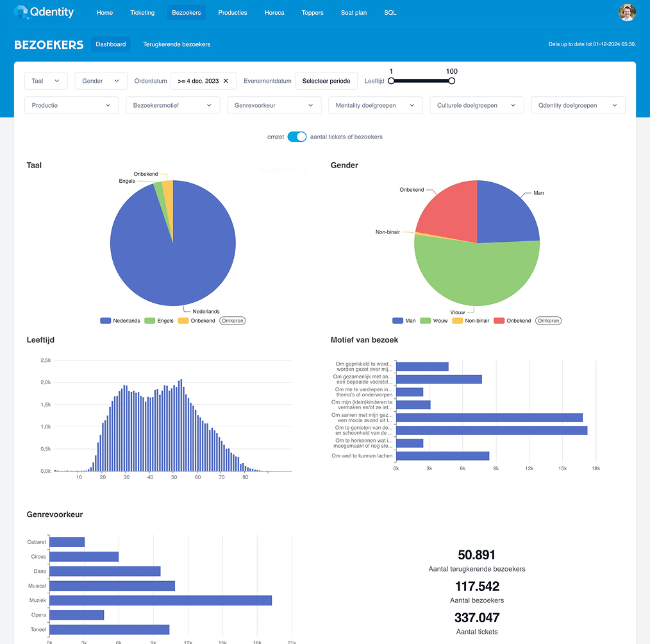Toggle Onbekend legend swatch in Gender chart
Viewport: 650px width, 644px height.
click(499, 321)
